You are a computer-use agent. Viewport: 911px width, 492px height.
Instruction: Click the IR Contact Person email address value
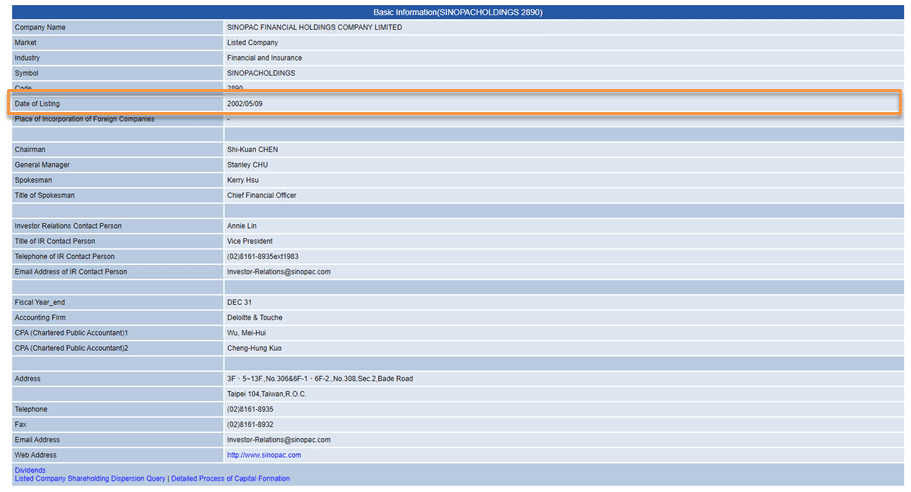click(279, 272)
